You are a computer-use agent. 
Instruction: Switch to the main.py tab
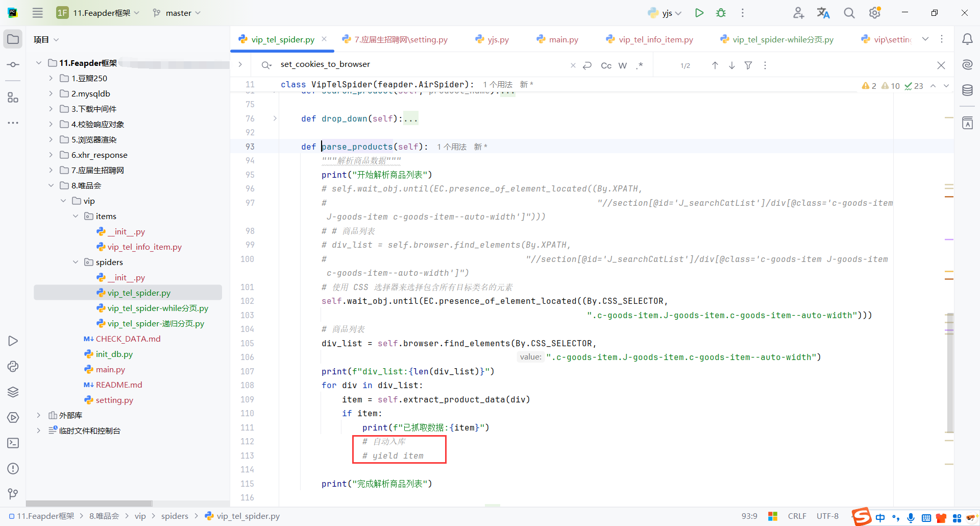pyautogui.click(x=562, y=39)
